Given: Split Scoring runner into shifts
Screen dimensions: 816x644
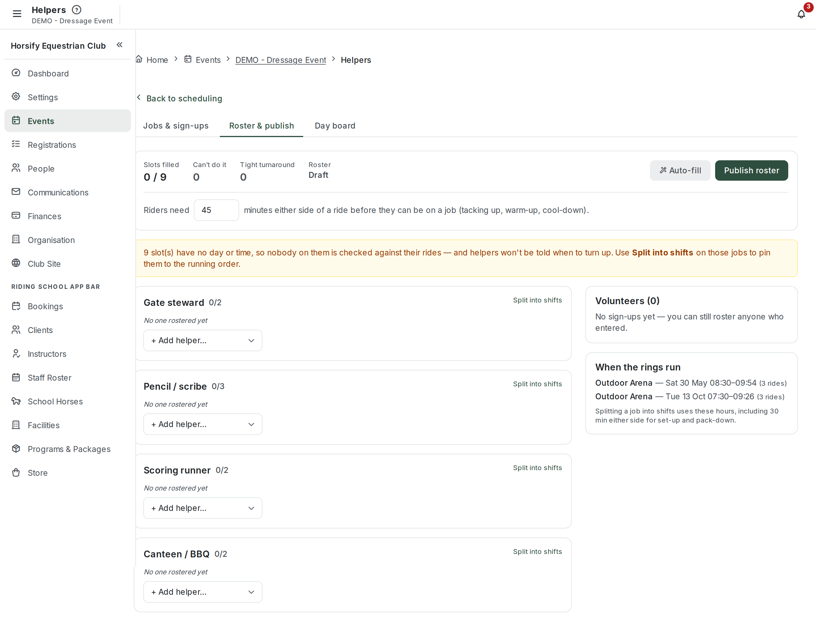Looking at the screenshot, I should [537, 468].
